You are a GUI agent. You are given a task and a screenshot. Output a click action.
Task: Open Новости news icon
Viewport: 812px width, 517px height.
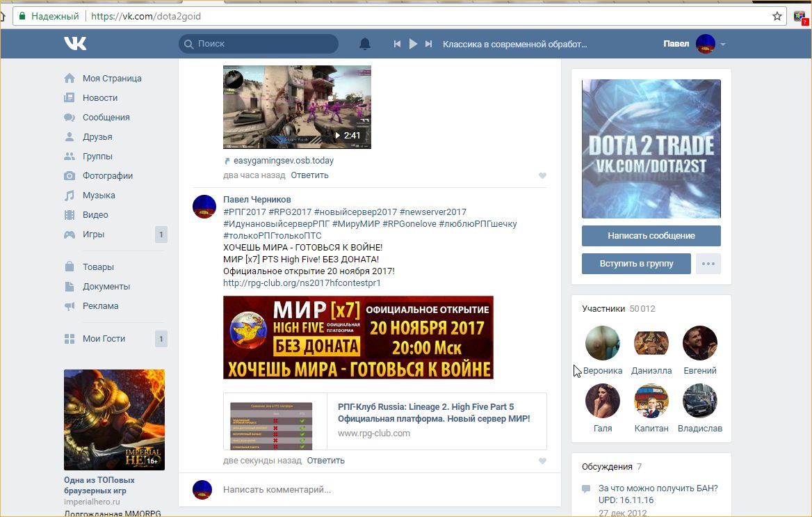click(x=70, y=98)
